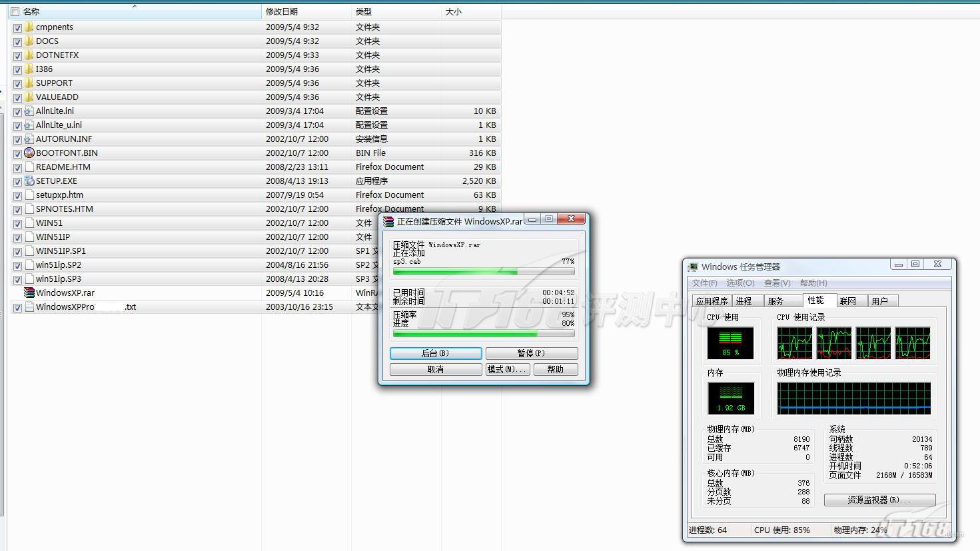Viewport: 980px width, 551px height.
Task: Click the SETUP.EXE installer icon
Action: tap(29, 181)
